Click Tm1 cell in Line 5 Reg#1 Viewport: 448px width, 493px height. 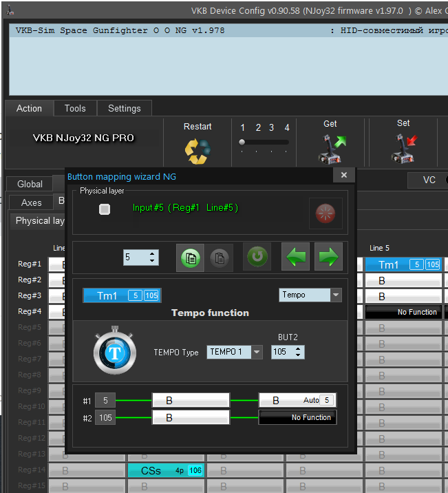403,264
